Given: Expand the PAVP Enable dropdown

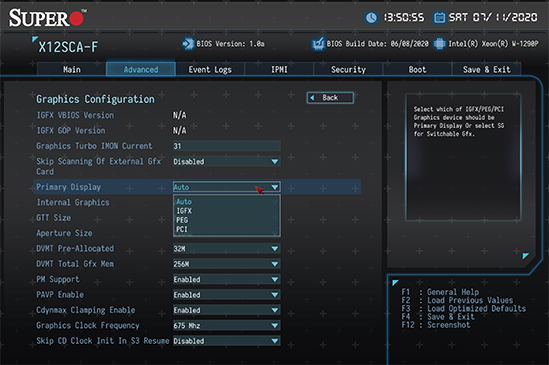Looking at the screenshot, I should pyautogui.click(x=227, y=295).
